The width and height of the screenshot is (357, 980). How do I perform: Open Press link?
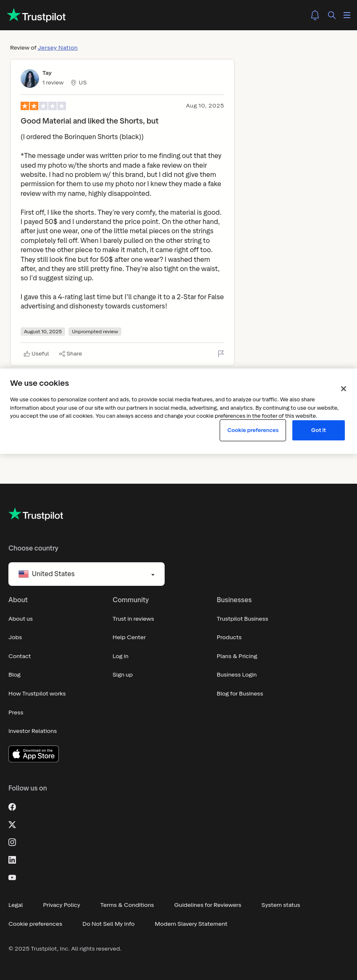coord(16,713)
